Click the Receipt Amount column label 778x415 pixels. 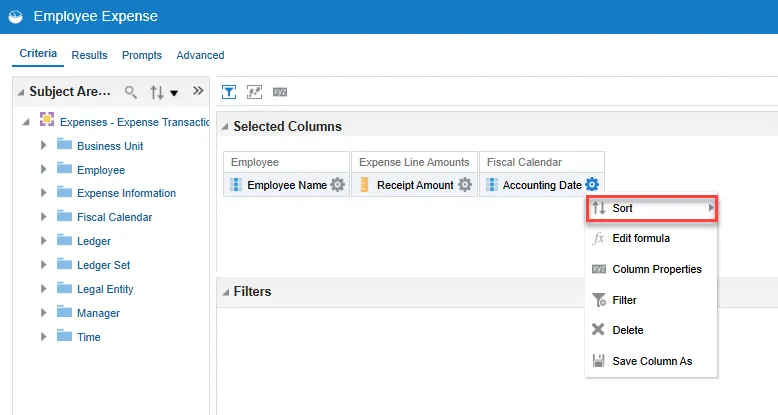[x=415, y=185]
